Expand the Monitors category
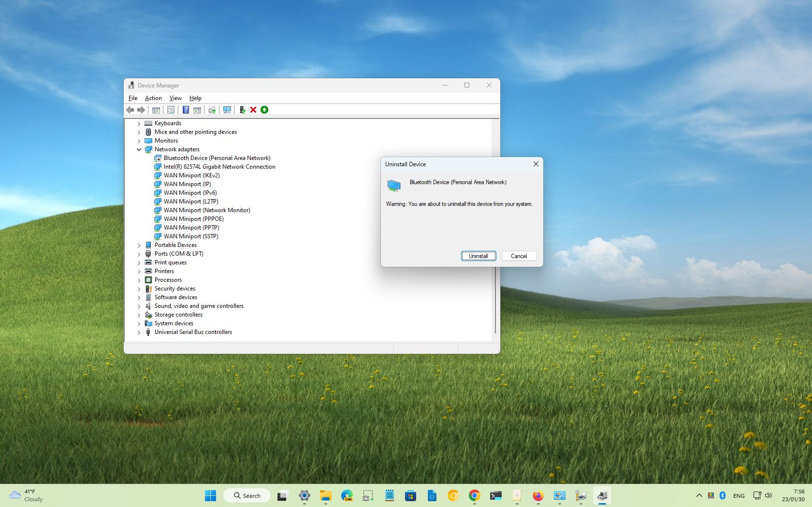 click(x=139, y=141)
